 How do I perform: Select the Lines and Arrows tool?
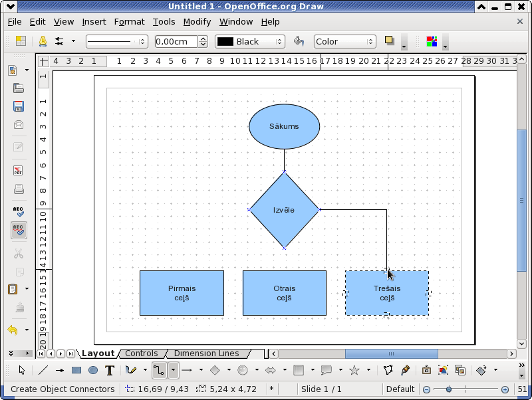[187, 370]
